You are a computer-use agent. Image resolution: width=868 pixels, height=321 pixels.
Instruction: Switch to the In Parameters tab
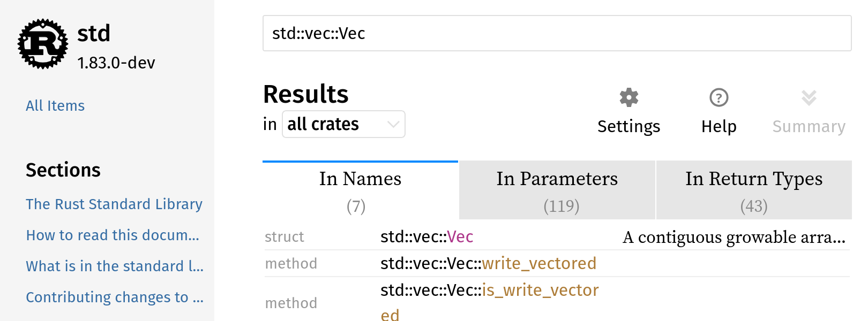(x=557, y=190)
